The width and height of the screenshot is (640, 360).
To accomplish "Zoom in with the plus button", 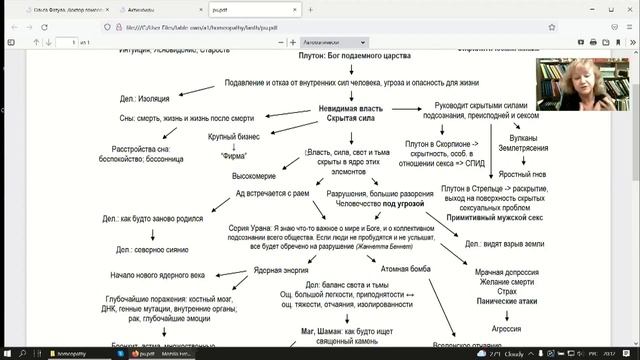I will (x=293, y=42).
